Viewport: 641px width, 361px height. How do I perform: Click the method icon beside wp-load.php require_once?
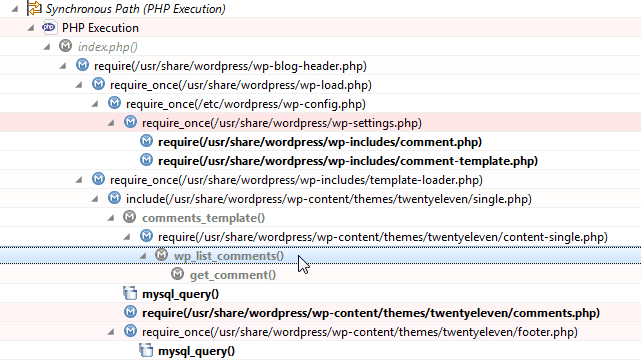tap(98, 84)
